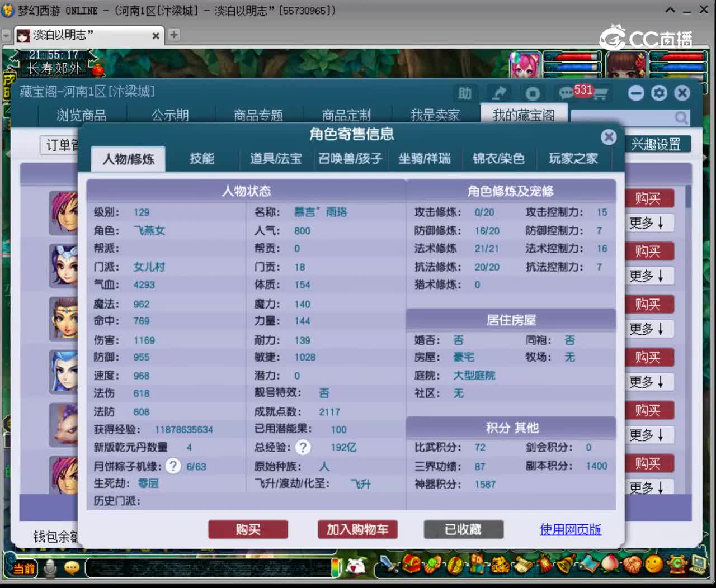Image resolution: width=716 pixels, height=588 pixels.
Task: Click the 商品定制 tab
Action: 347,115
